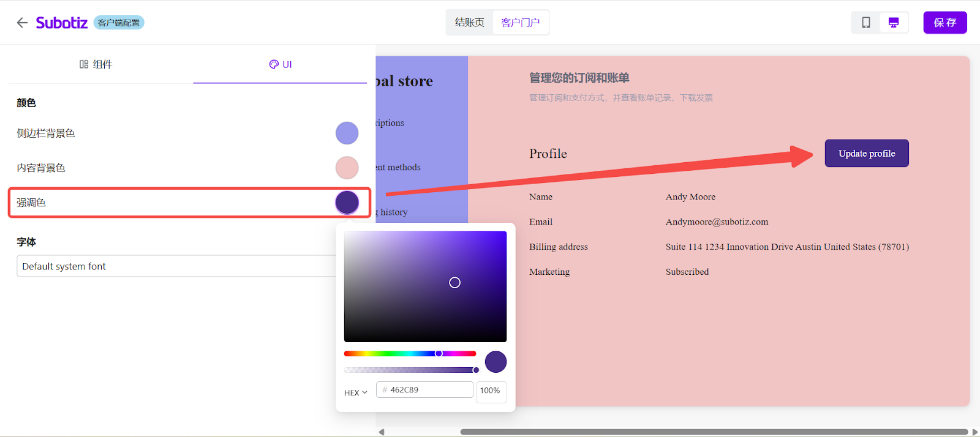Open sidebar background color swatch
Viewport: 980px width, 437px height.
(347, 133)
